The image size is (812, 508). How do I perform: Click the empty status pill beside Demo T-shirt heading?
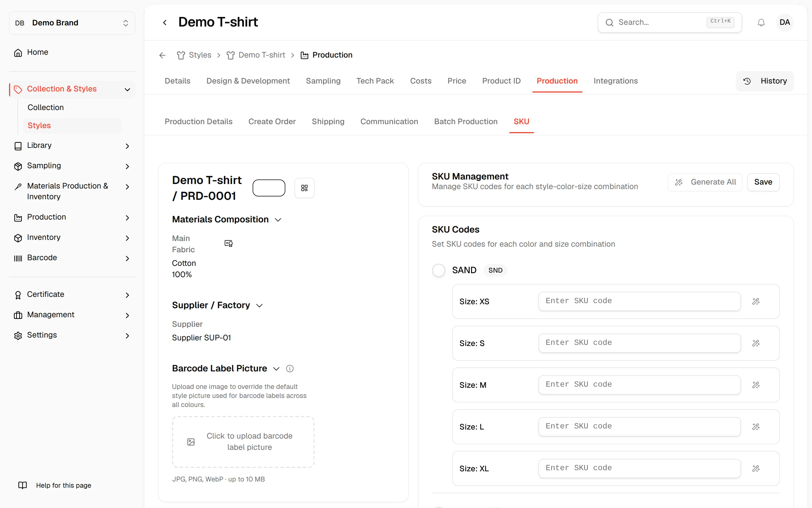pyautogui.click(x=269, y=188)
